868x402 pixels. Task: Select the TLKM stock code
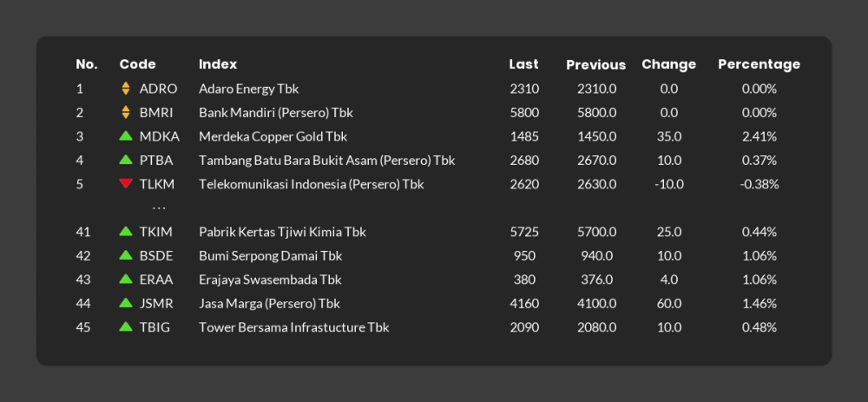coord(156,184)
